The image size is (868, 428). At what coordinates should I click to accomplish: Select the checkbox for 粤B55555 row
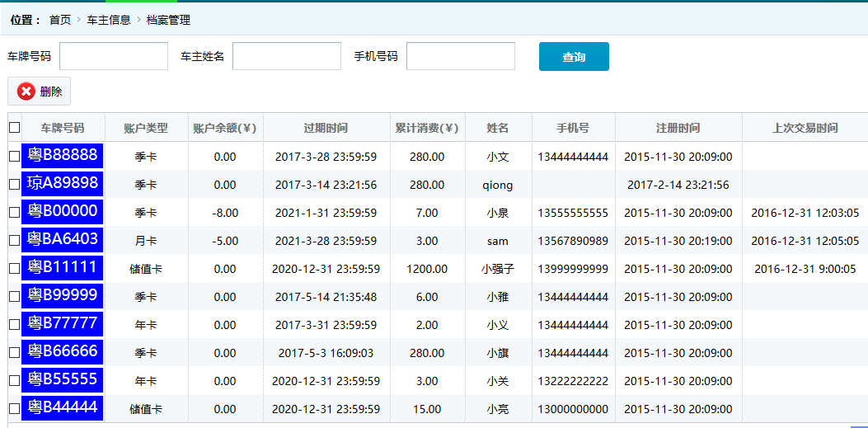(14, 381)
